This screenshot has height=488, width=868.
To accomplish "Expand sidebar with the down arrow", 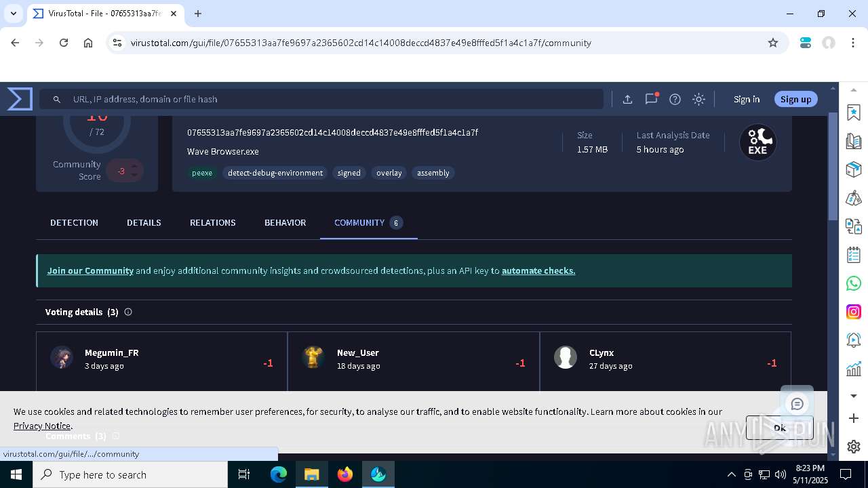I will [854, 395].
